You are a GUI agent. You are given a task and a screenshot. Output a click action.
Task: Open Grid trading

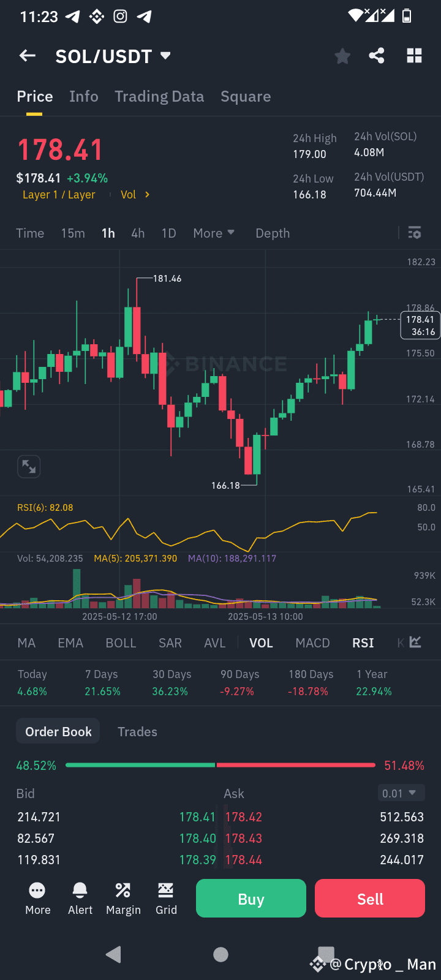166,899
